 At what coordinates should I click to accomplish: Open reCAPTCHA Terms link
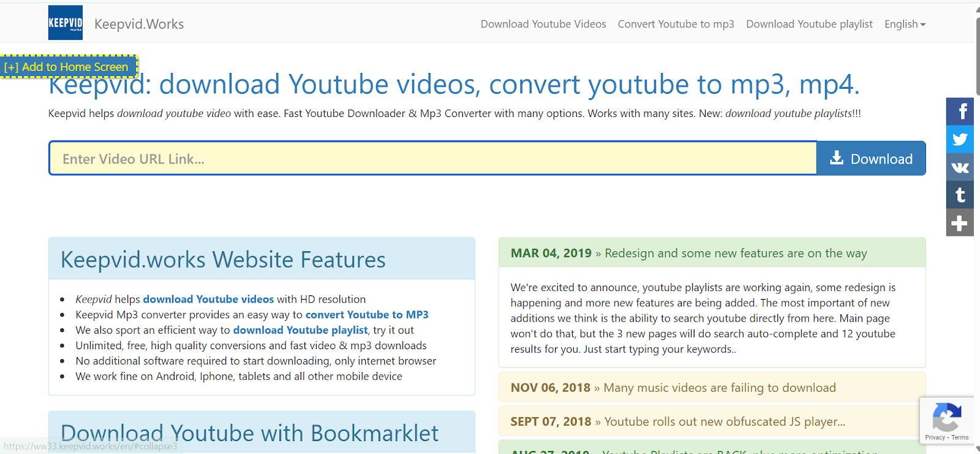coord(960,437)
